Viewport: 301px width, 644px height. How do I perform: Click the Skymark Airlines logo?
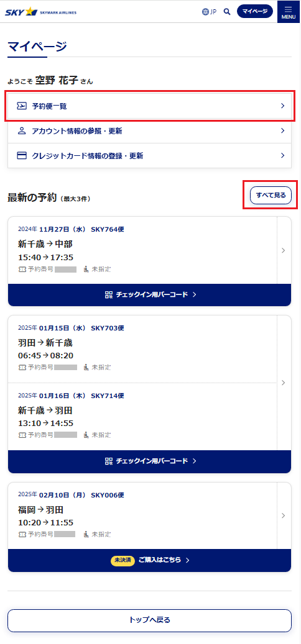[40, 12]
